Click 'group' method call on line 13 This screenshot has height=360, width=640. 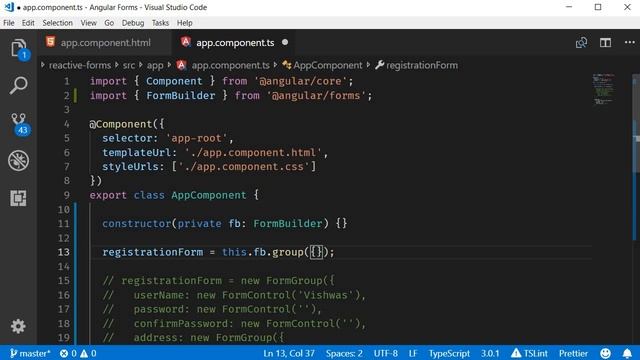[288, 252]
